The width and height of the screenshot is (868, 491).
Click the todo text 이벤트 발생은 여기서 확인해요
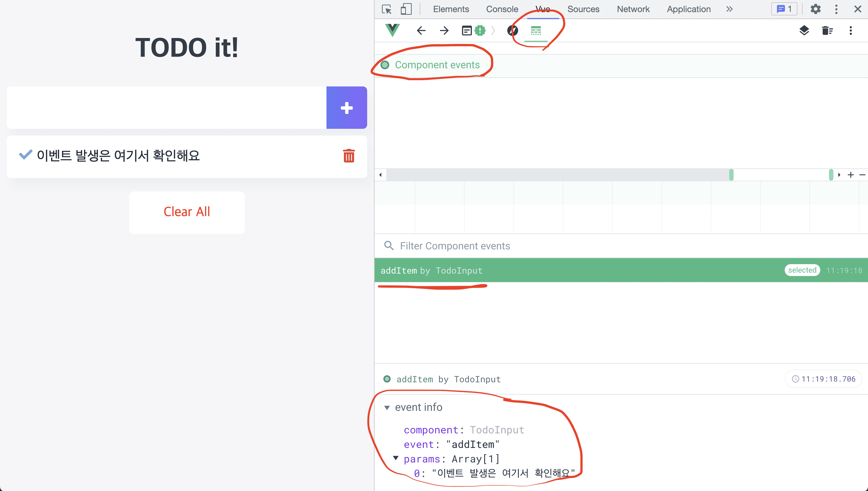point(118,155)
